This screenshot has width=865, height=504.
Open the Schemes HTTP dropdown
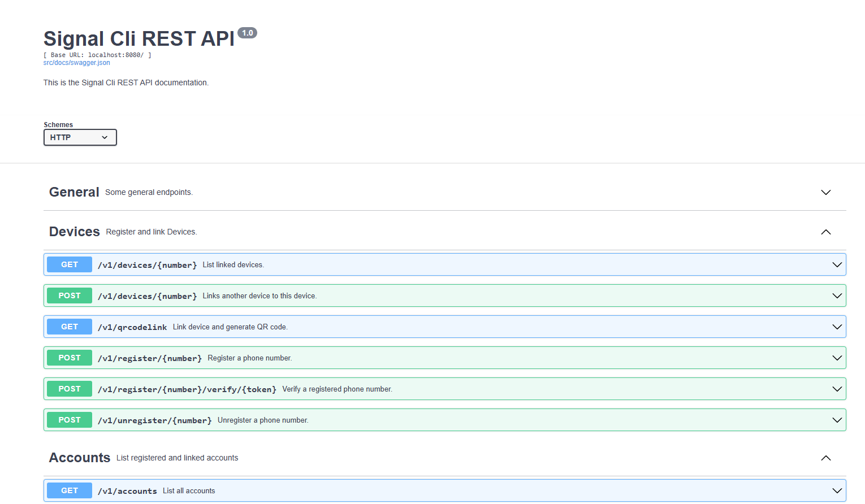point(80,137)
